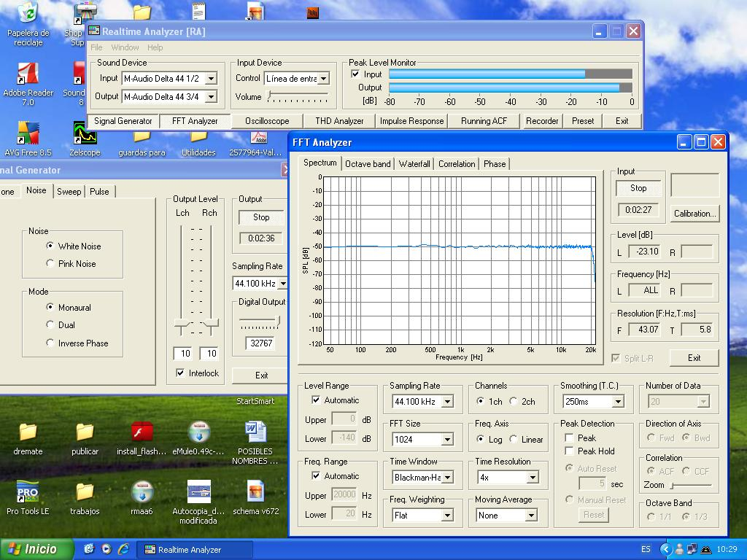Open the THD Analyzer button
The height and width of the screenshot is (560, 747).
click(339, 121)
